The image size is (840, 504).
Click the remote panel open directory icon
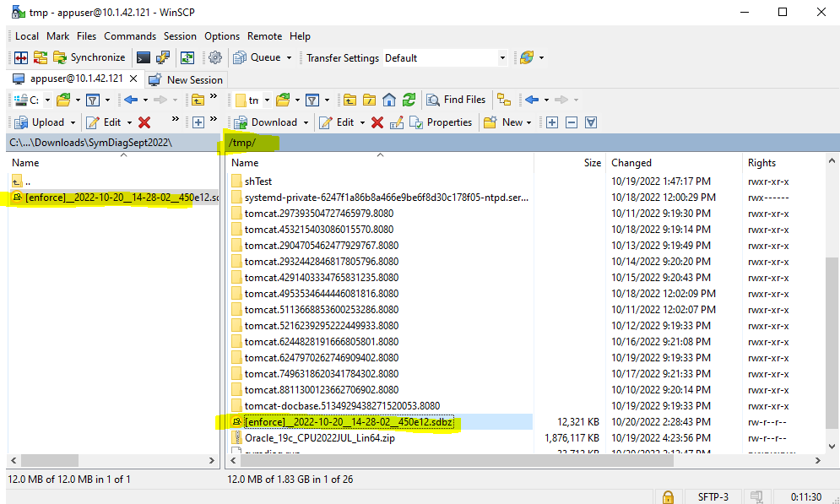point(283,100)
